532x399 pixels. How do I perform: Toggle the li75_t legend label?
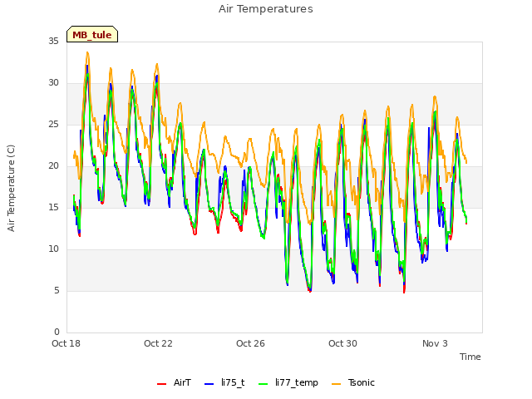tap(233, 382)
